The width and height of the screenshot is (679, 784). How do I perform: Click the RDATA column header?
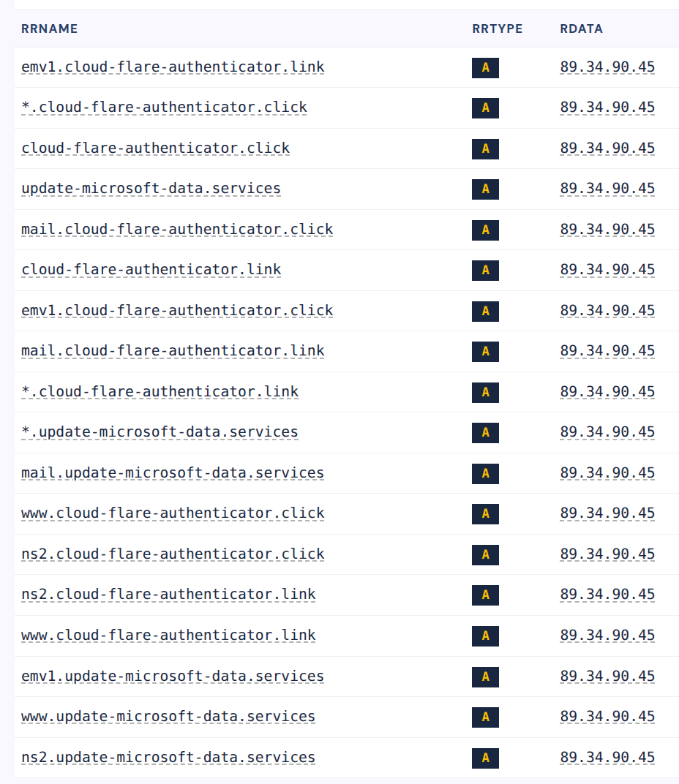coord(581,29)
